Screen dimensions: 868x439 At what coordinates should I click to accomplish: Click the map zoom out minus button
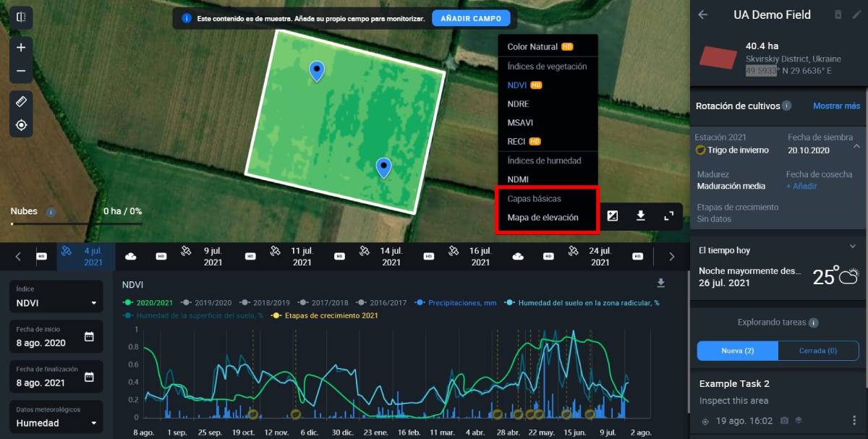[21, 71]
